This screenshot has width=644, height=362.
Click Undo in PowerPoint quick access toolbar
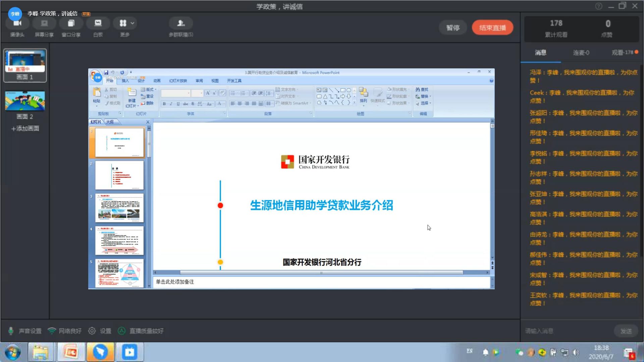tap(113, 72)
